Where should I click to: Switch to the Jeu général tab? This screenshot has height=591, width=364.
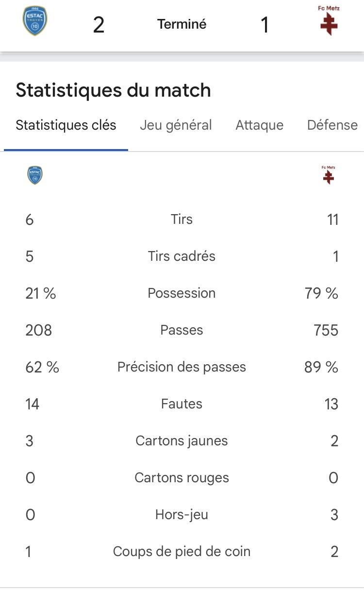pos(176,125)
